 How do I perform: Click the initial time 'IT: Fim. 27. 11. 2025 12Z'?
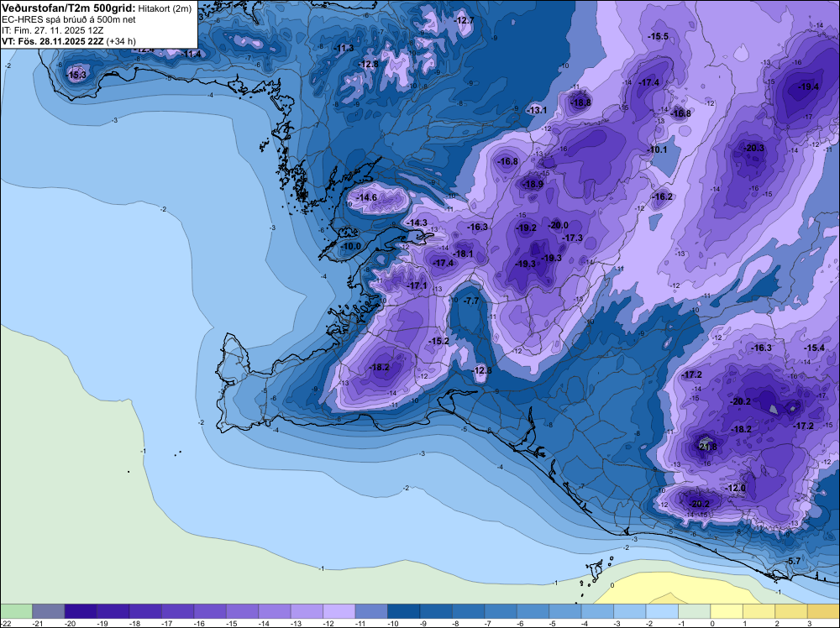click(x=52, y=30)
